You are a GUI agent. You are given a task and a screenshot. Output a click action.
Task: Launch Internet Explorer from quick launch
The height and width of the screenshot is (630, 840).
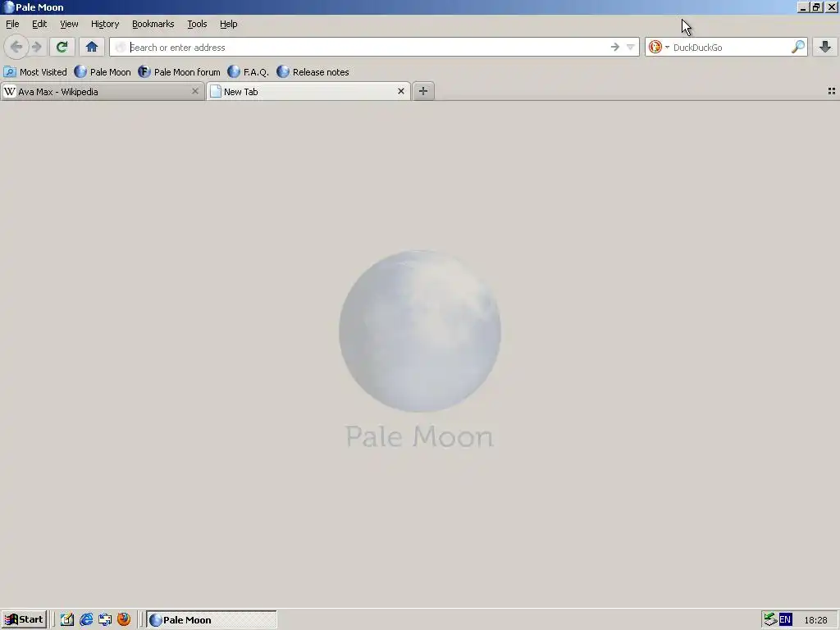tap(86, 620)
